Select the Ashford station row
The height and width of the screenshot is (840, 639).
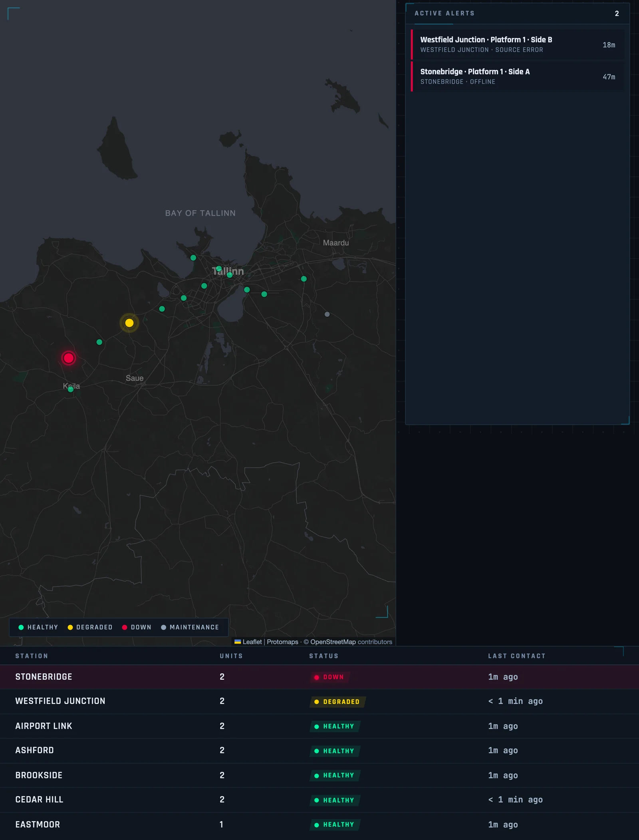pyautogui.click(x=319, y=751)
